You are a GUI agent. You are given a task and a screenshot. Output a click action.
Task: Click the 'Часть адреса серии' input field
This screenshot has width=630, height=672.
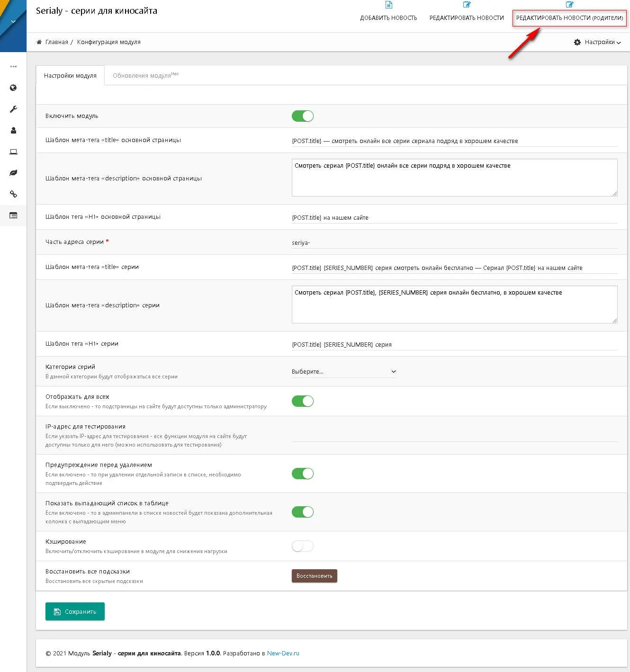454,242
